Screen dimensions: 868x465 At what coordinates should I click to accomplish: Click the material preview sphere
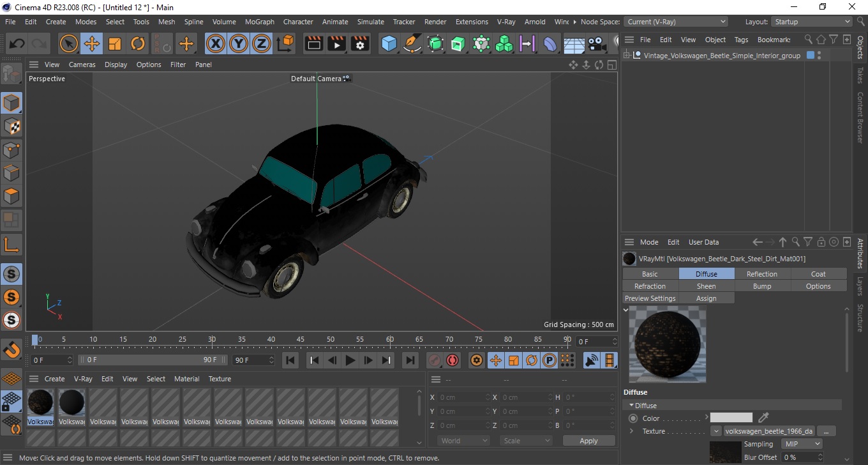(667, 344)
